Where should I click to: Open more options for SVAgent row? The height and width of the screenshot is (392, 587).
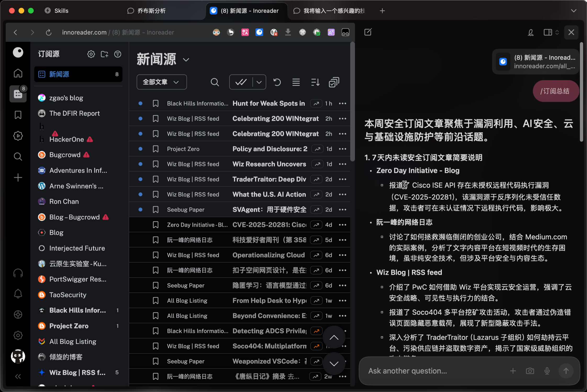pyautogui.click(x=343, y=210)
